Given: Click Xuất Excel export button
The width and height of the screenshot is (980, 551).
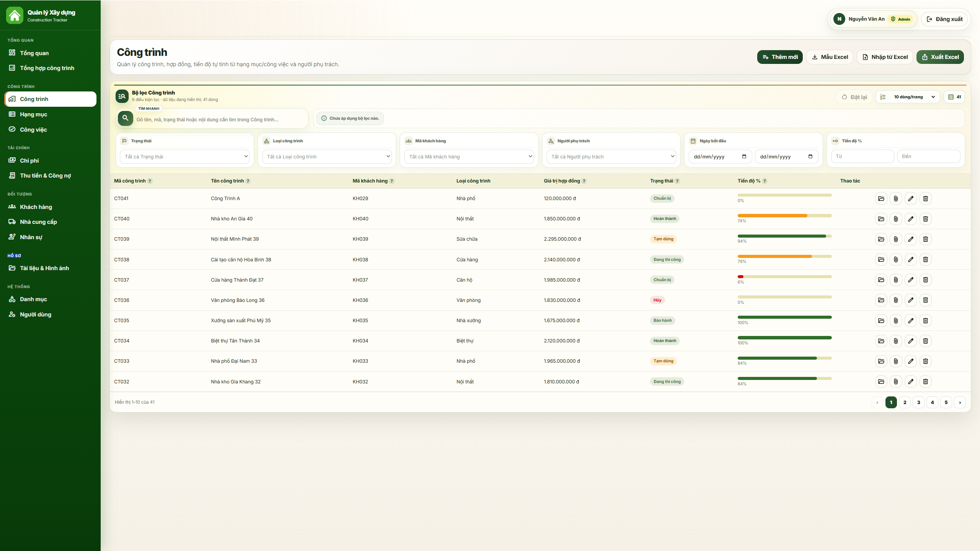Looking at the screenshot, I should coord(940,57).
